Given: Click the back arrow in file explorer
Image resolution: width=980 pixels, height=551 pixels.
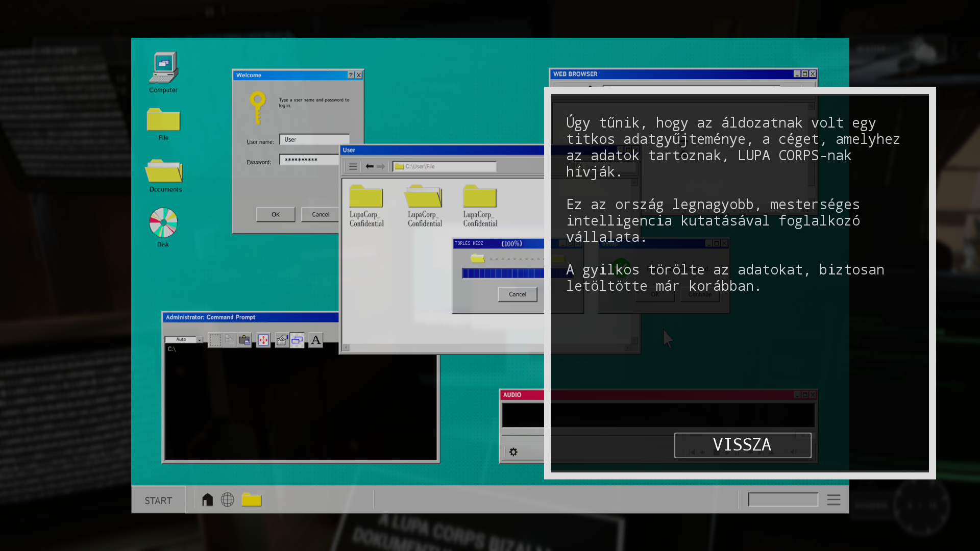Looking at the screenshot, I should pyautogui.click(x=370, y=166).
